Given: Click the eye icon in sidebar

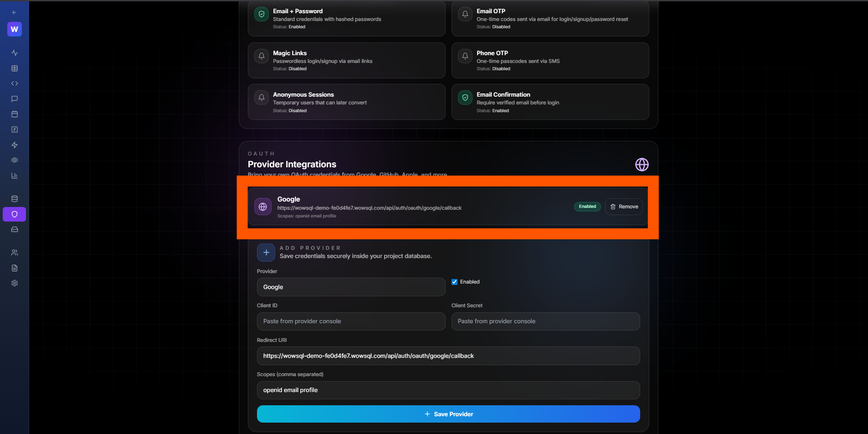Looking at the screenshot, I should [x=15, y=160].
